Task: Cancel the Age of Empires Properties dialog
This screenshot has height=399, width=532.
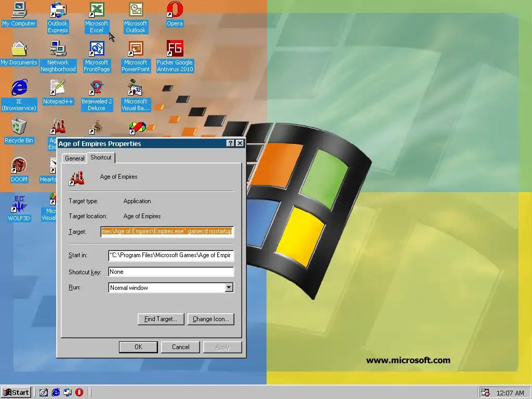Action: 180,347
